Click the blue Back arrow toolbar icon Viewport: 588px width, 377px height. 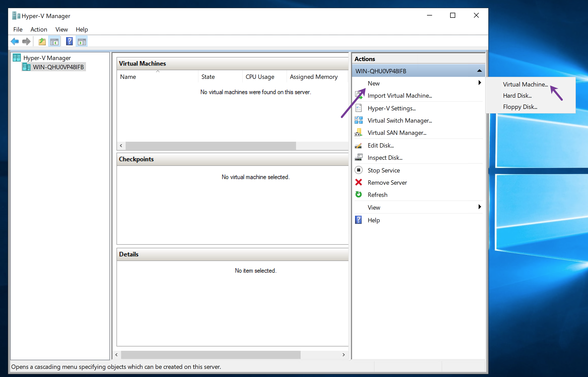(x=15, y=41)
